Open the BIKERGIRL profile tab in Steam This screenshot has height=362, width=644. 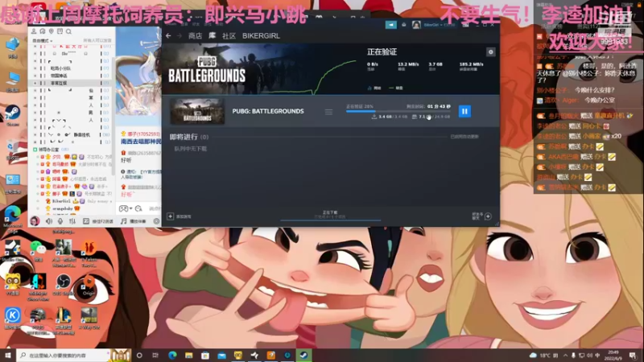(261, 35)
